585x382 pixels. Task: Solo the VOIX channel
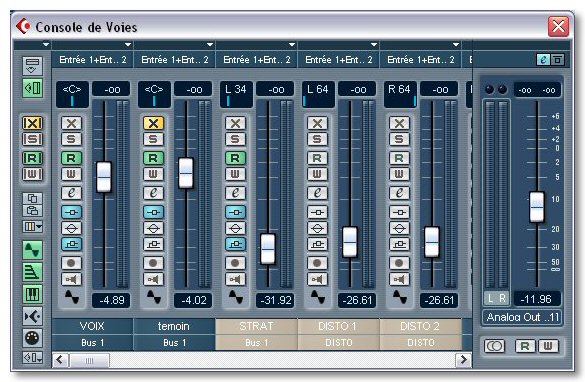(71, 139)
